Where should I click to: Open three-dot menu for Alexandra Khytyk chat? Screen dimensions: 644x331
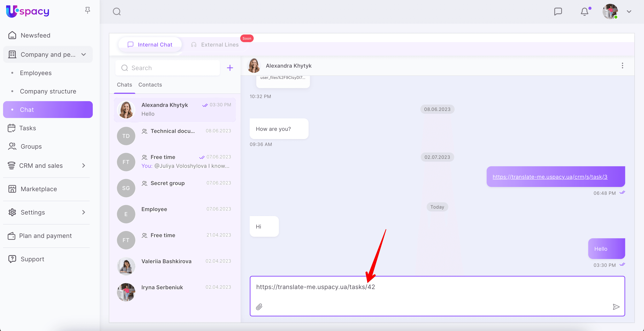click(622, 66)
